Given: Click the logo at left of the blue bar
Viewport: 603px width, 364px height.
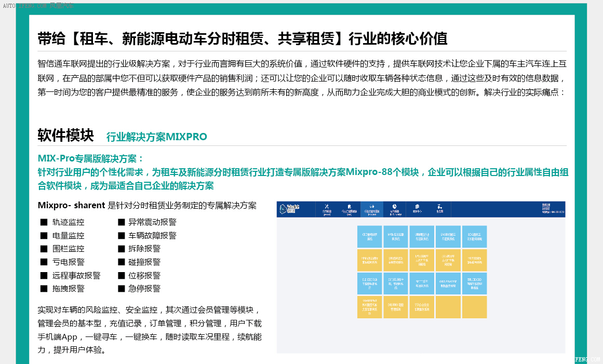Looking at the screenshot, I should coord(290,209).
